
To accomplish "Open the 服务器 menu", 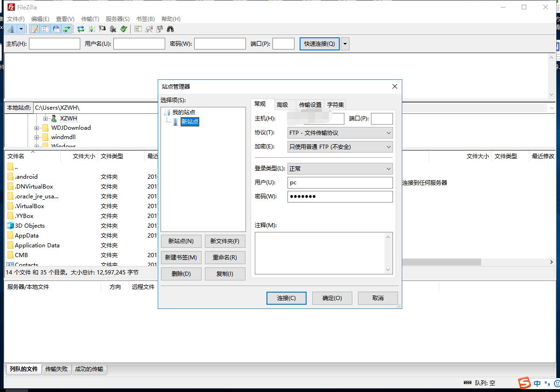I will click(x=116, y=19).
